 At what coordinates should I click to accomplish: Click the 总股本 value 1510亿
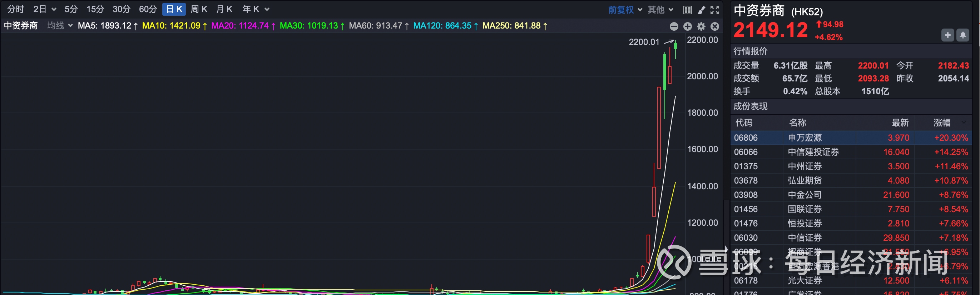pos(875,92)
